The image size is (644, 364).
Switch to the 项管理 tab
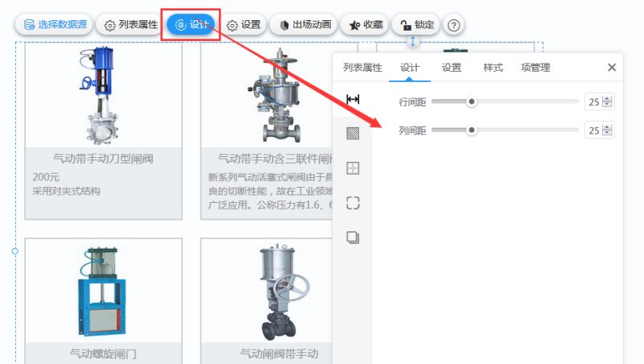(x=535, y=68)
